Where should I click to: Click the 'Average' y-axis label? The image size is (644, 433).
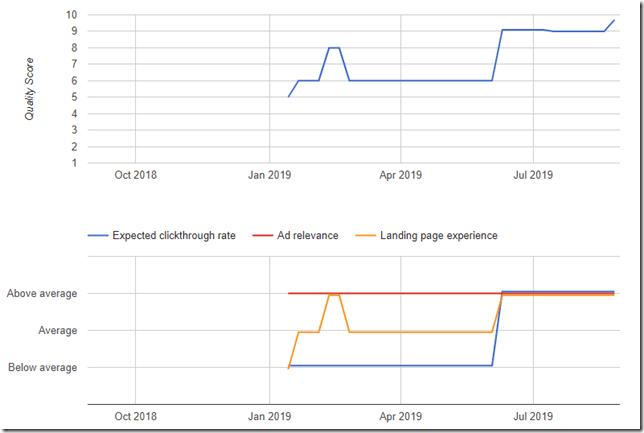click(57, 331)
